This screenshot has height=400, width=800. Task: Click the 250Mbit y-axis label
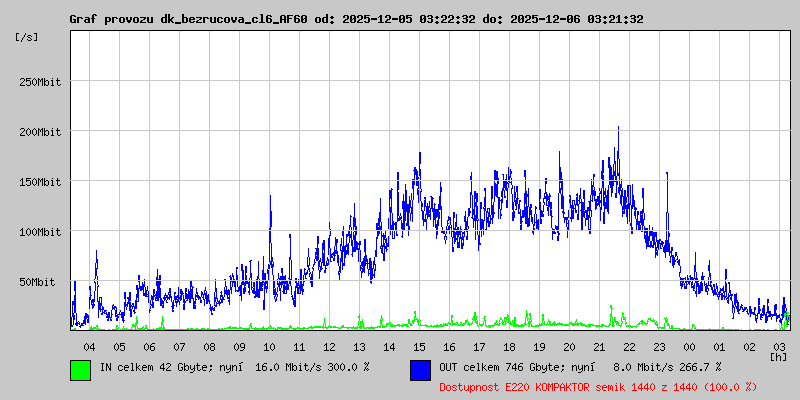(x=40, y=82)
